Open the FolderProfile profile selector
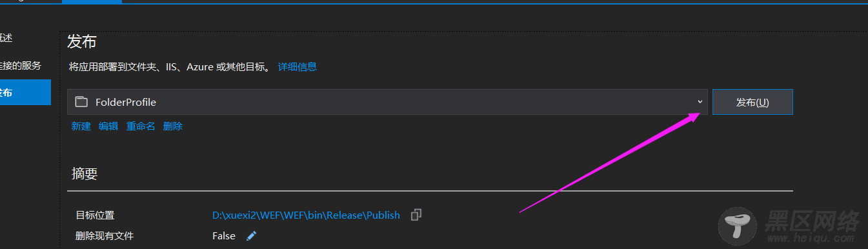The image size is (868, 249). tap(387, 102)
